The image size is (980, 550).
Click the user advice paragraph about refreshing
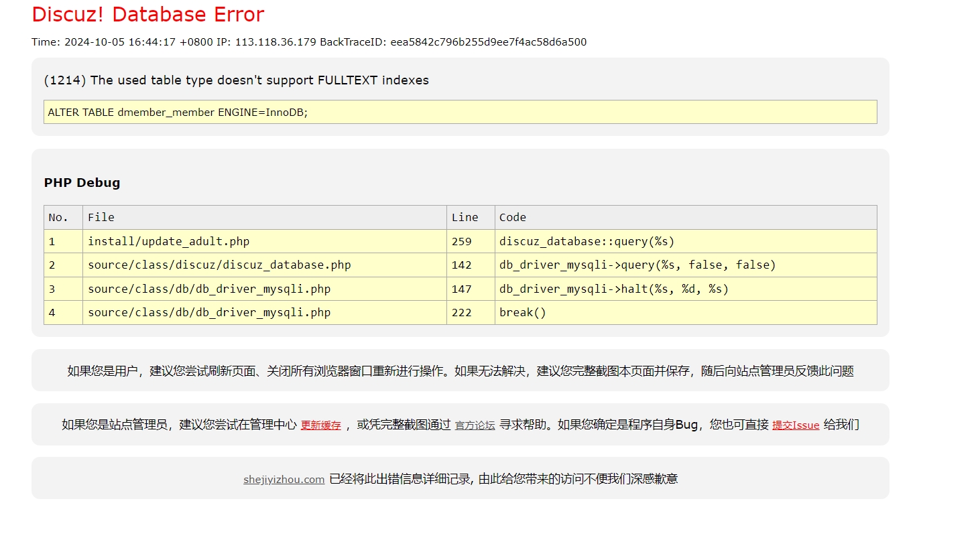point(460,371)
